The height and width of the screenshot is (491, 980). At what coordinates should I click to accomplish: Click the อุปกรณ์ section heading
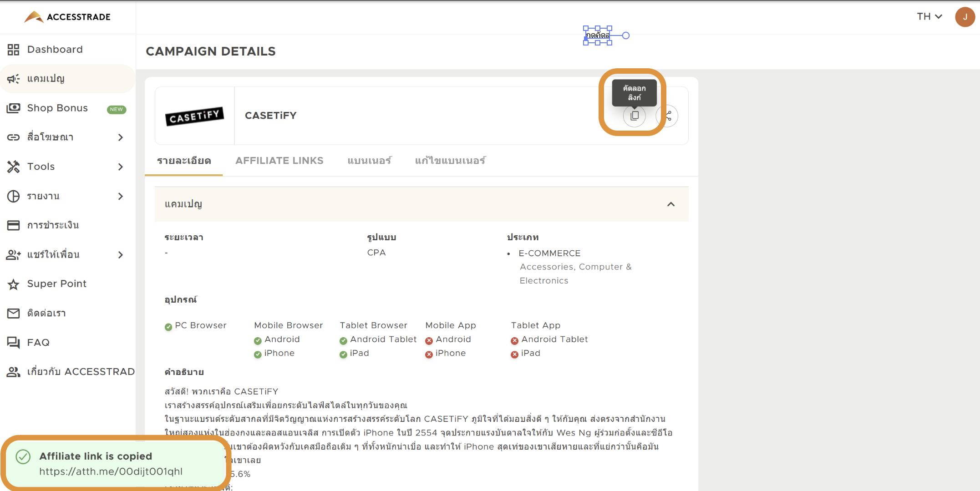181,300
